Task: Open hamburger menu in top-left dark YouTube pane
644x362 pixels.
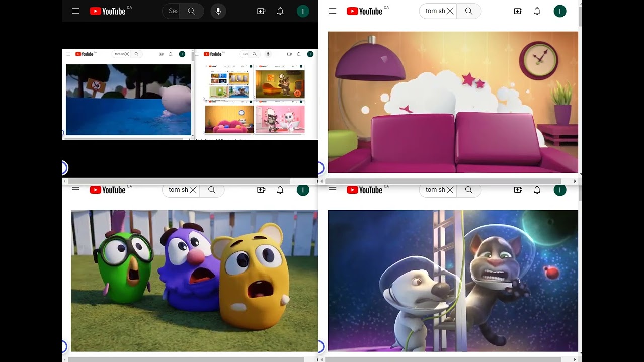Action: 75,11
